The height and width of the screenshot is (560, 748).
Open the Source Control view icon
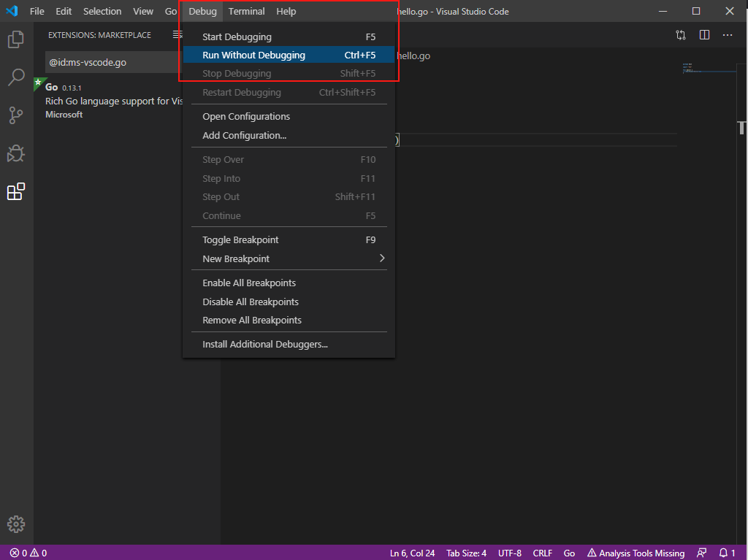pyautogui.click(x=16, y=115)
